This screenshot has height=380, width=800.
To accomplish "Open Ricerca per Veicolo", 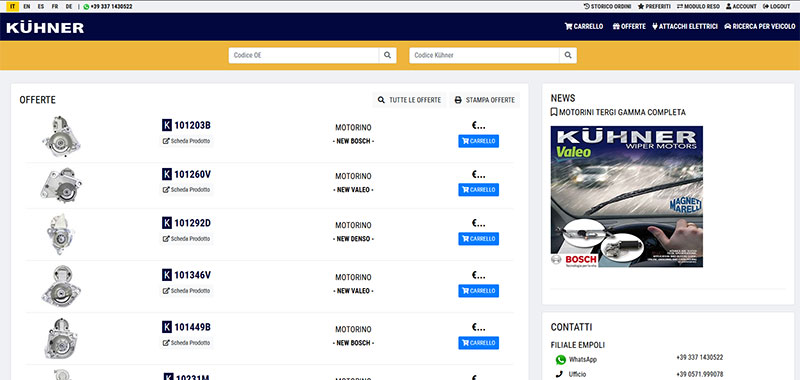I will [759, 27].
